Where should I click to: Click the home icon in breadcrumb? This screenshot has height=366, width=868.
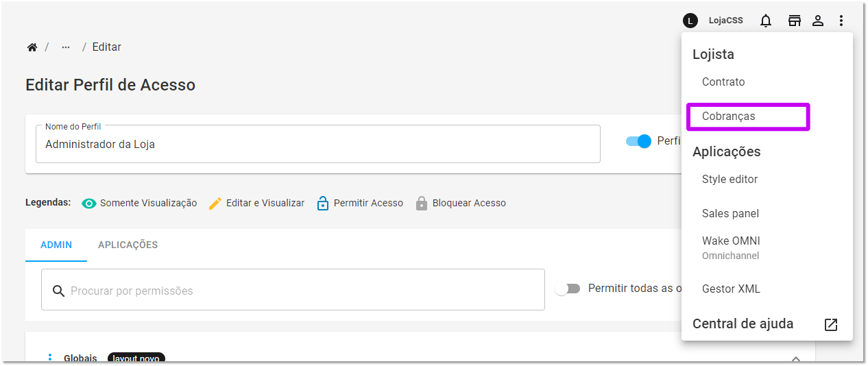[x=32, y=47]
